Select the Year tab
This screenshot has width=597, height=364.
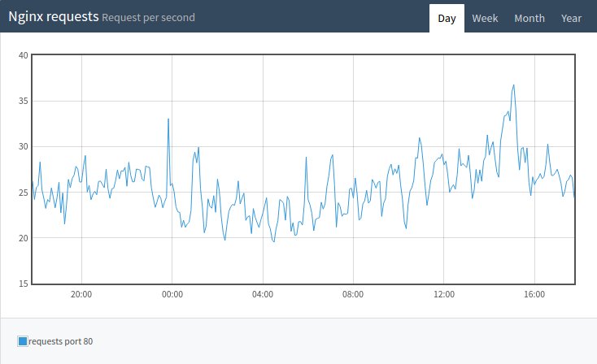pyautogui.click(x=571, y=18)
